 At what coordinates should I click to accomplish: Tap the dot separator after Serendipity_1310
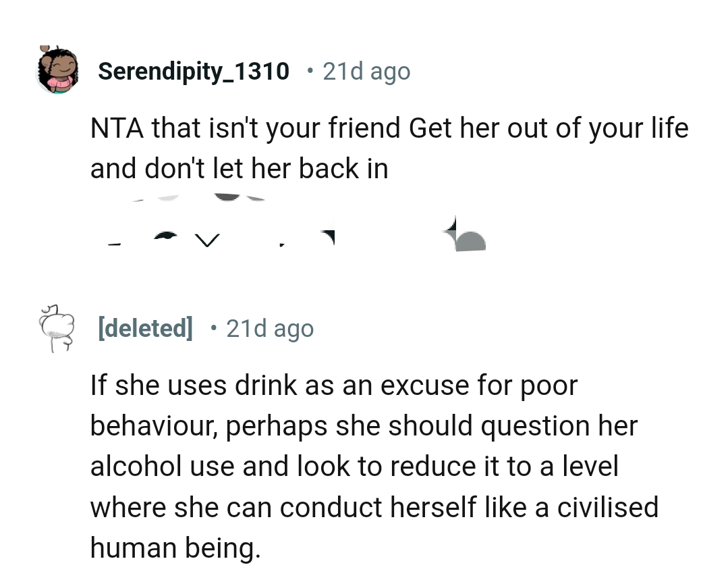pyautogui.click(x=310, y=71)
